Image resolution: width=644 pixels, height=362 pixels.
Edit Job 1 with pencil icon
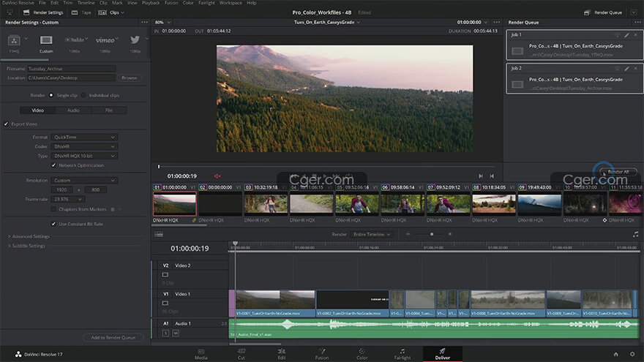coord(626,35)
